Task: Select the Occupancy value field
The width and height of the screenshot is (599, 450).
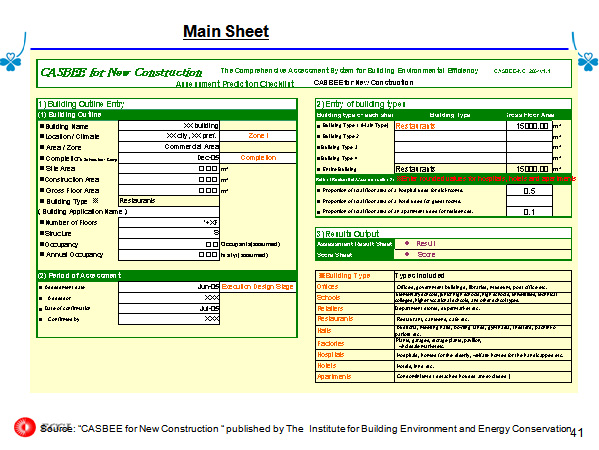Action: tap(169, 244)
